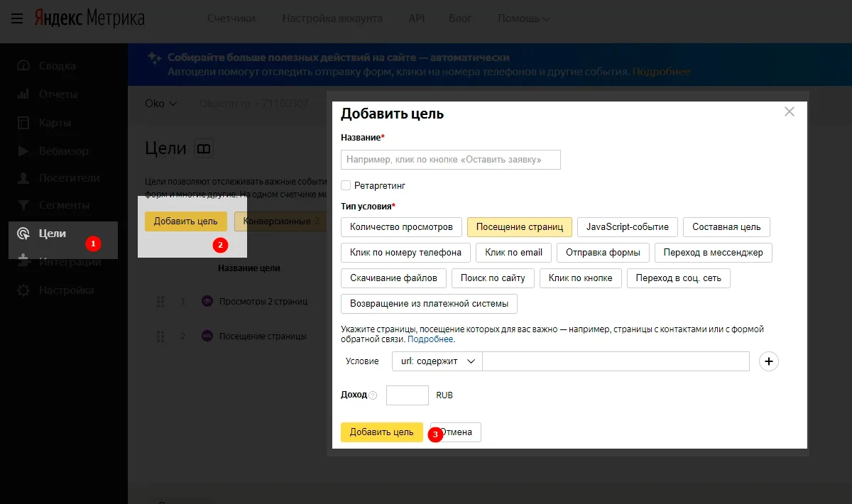
Task: Select Составная цель condition type
Action: [x=726, y=227]
